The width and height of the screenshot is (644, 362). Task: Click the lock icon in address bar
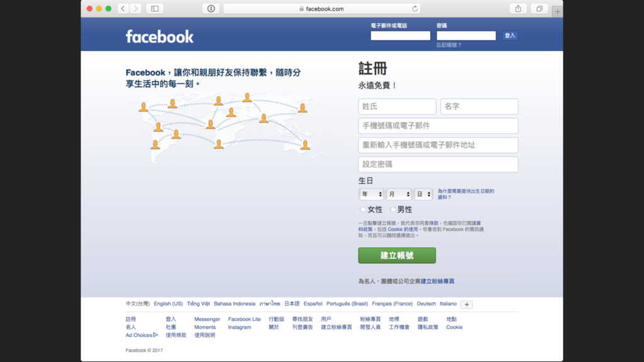[x=301, y=9]
